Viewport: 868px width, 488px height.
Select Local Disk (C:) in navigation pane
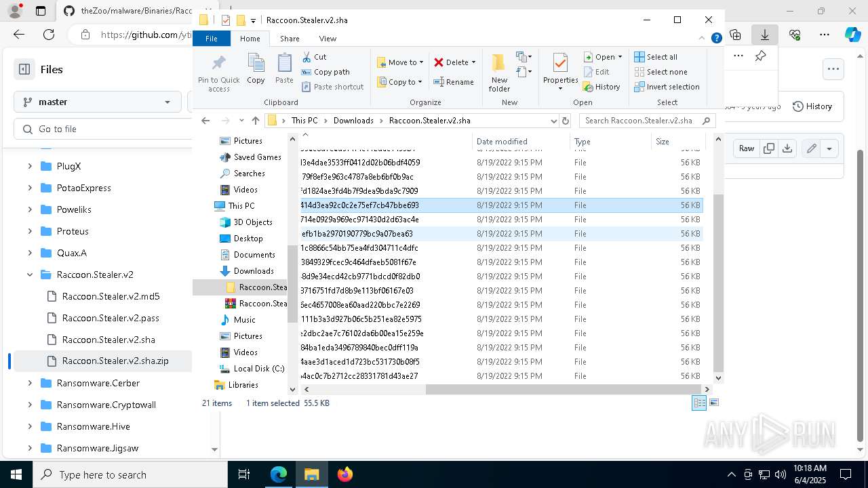click(x=252, y=369)
